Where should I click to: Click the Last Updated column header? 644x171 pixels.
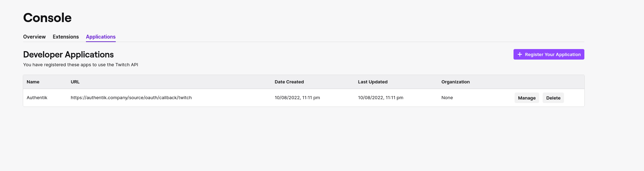pyautogui.click(x=373, y=82)
